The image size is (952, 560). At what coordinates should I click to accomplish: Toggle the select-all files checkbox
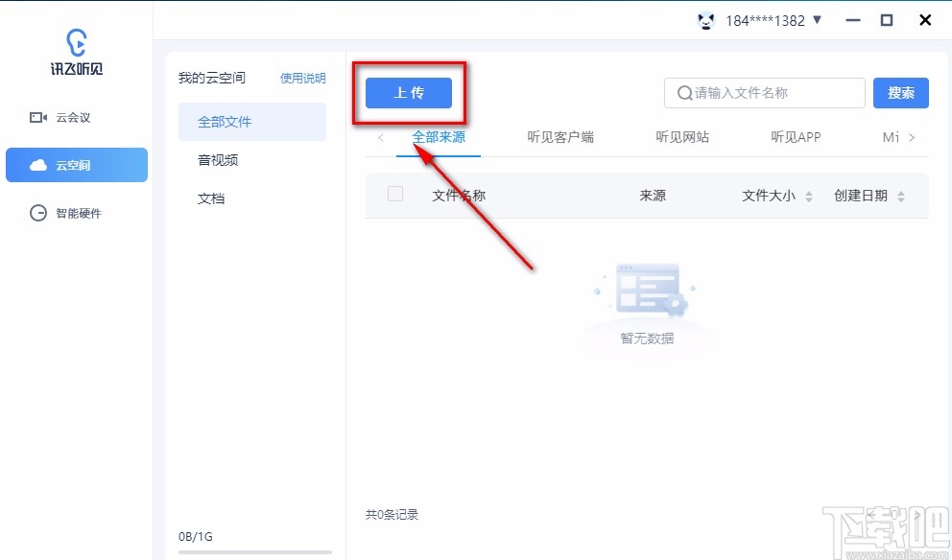coord(395,194)
